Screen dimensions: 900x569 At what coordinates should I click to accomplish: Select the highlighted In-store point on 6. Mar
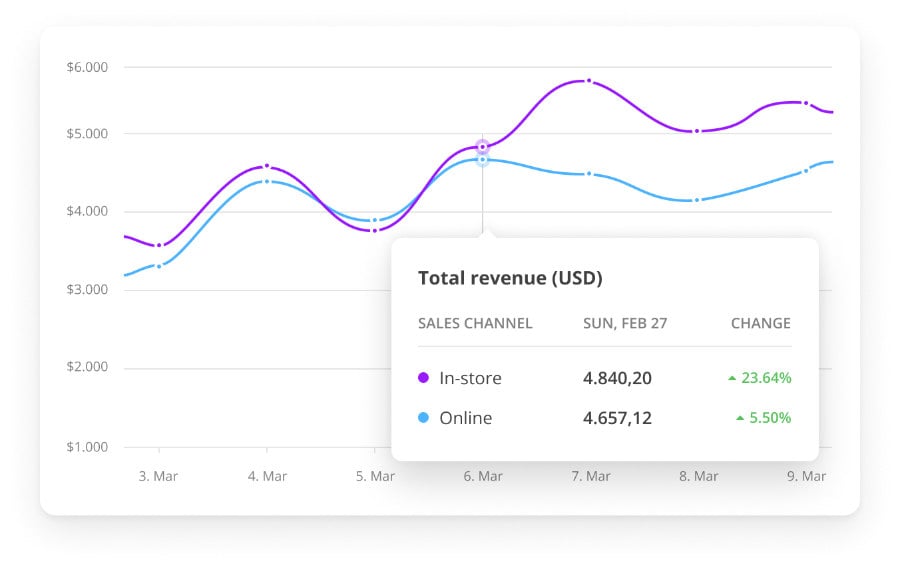tap(483, 147)
